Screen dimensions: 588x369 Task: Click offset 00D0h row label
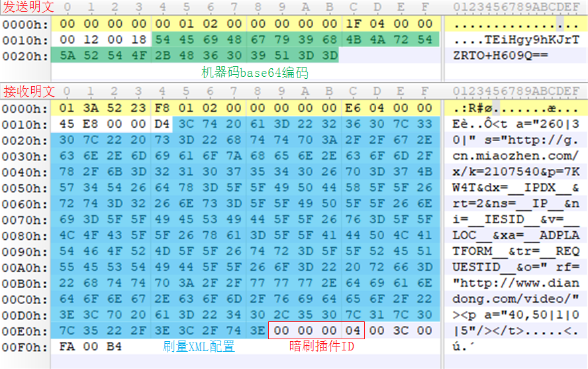coord(25,315)
